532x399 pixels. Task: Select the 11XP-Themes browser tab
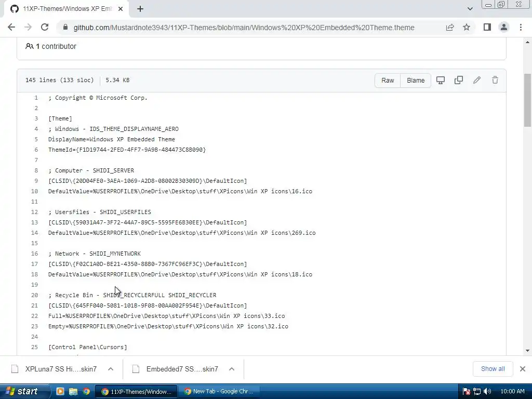tap(66, 9)
